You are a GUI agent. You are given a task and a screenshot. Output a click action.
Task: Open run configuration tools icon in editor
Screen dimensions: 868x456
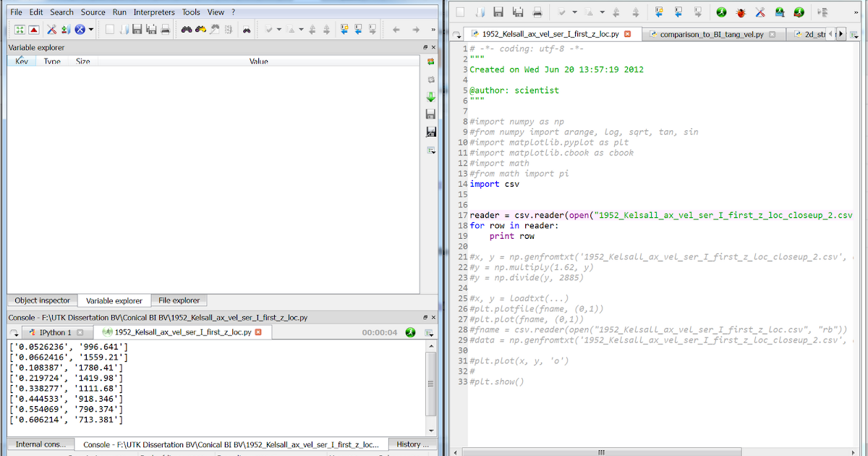point(760,12)
